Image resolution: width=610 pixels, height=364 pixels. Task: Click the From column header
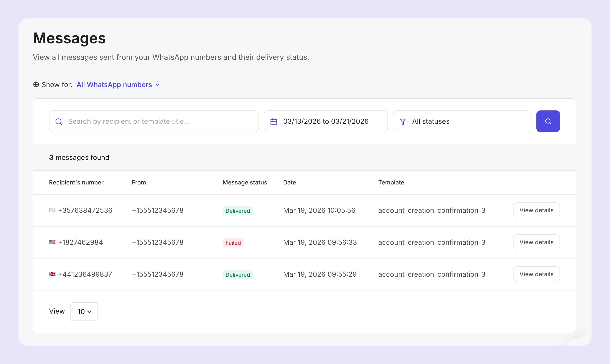pos(139,182)
